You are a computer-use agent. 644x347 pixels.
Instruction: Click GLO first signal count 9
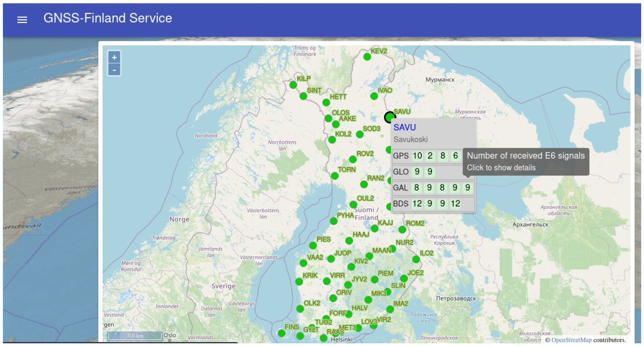[x=417, y=172]
